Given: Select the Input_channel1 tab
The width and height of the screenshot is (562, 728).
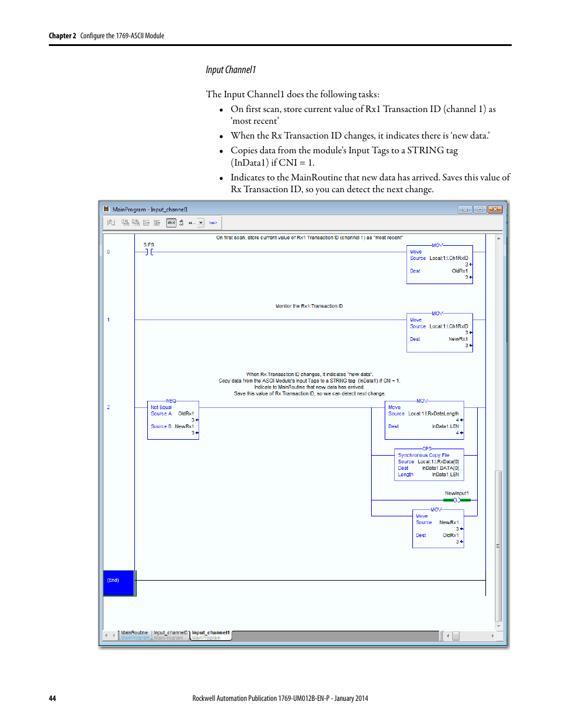Looking at the screenshot, I should click(x=210, y=635).
